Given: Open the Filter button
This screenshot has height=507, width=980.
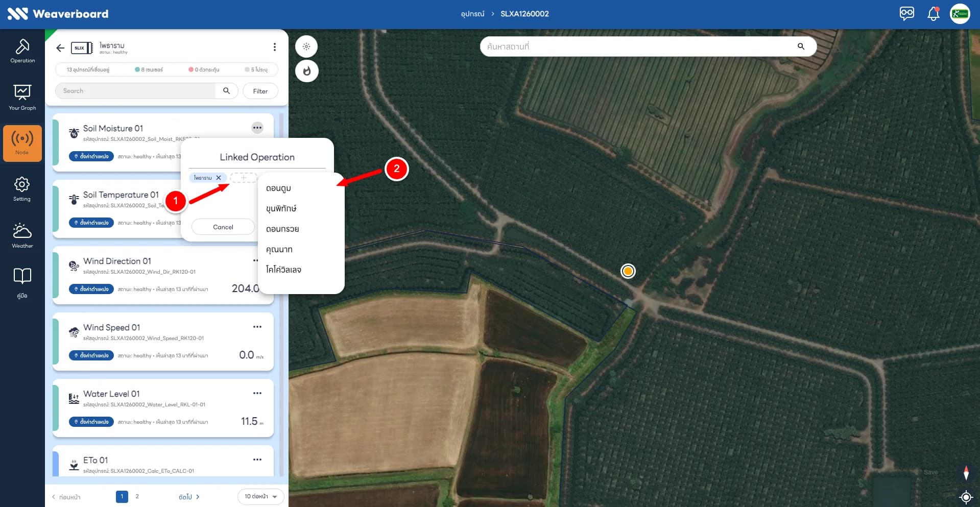Looking at the screenshot, I should tap(260, 91).
